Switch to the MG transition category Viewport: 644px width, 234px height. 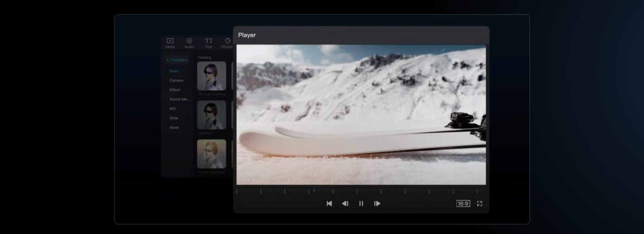(x=172, y=109)
